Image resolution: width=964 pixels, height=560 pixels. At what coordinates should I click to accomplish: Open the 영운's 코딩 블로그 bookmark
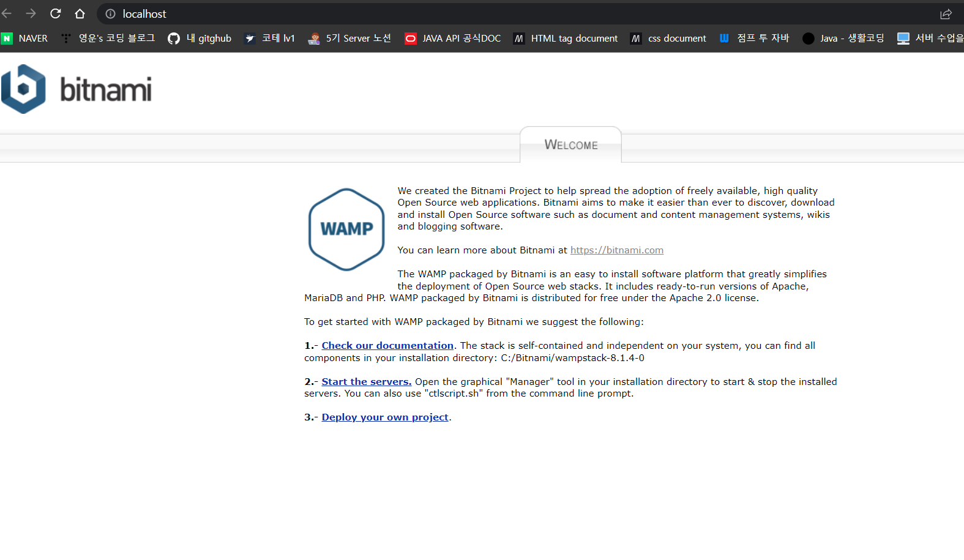tap(108, 39)
